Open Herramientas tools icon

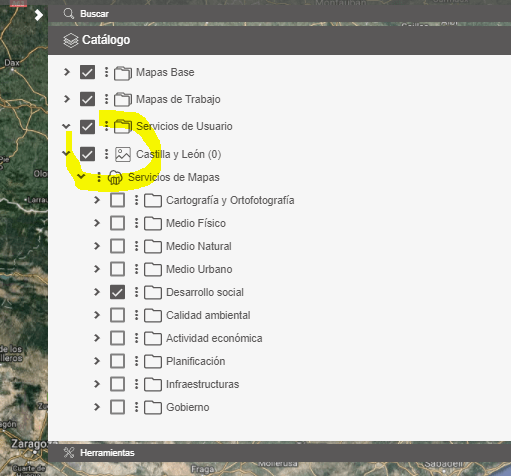pos(69,452)
